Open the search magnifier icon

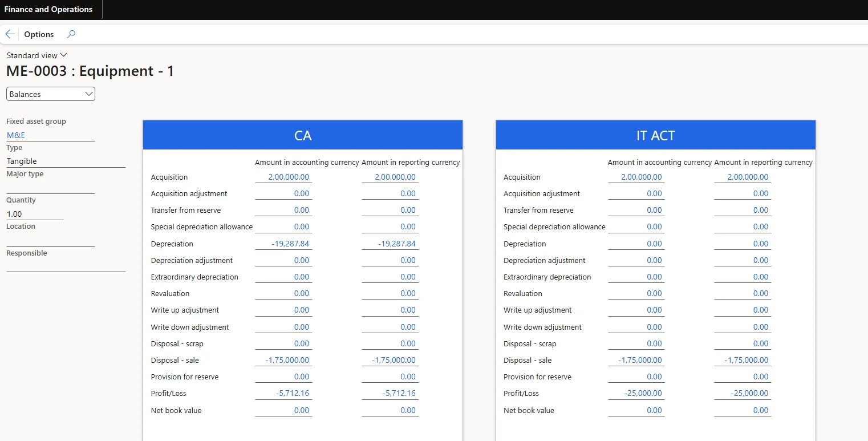click(71, 34)
